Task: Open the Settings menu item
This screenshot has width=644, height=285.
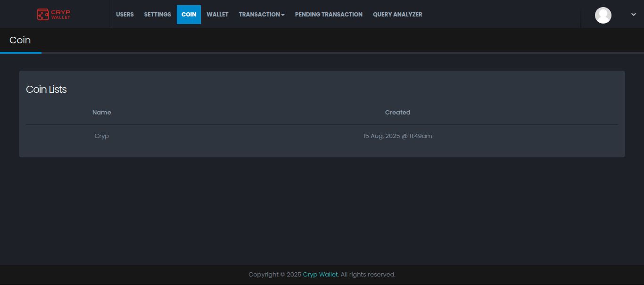Action: pyautogui.click(x=157, y=15)
